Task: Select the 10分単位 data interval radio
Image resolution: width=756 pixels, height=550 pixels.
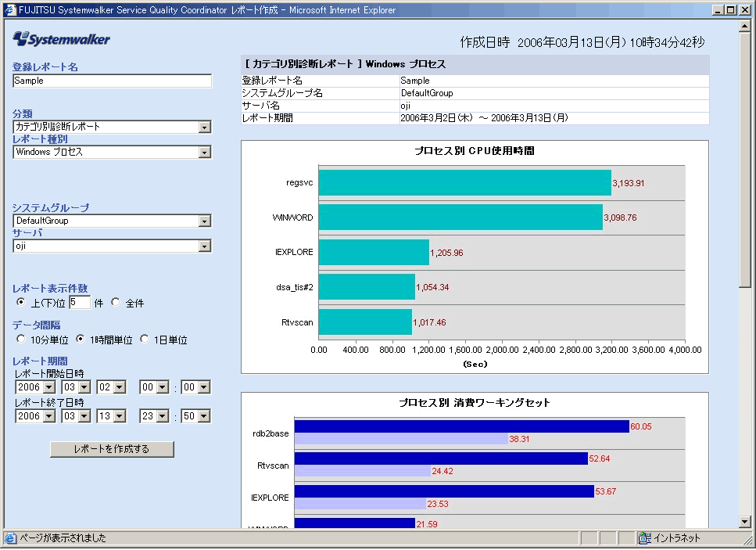Action: click(21, 339)
